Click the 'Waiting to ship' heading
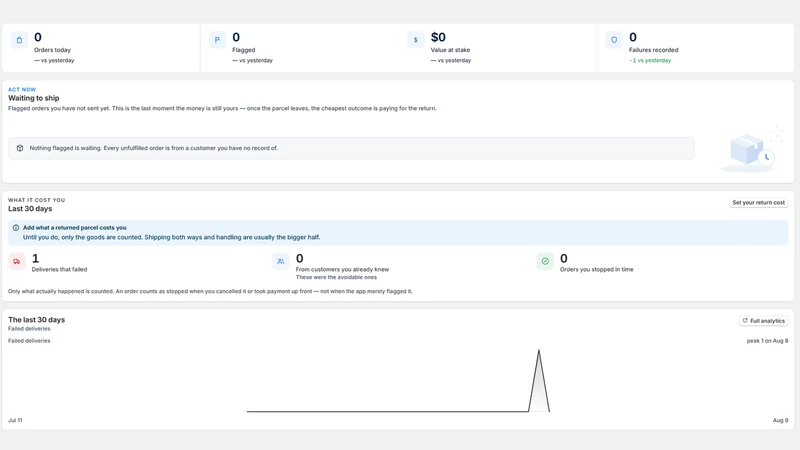Image resolution: width=800 pixels, height=450 pixels. click(34, 98)
